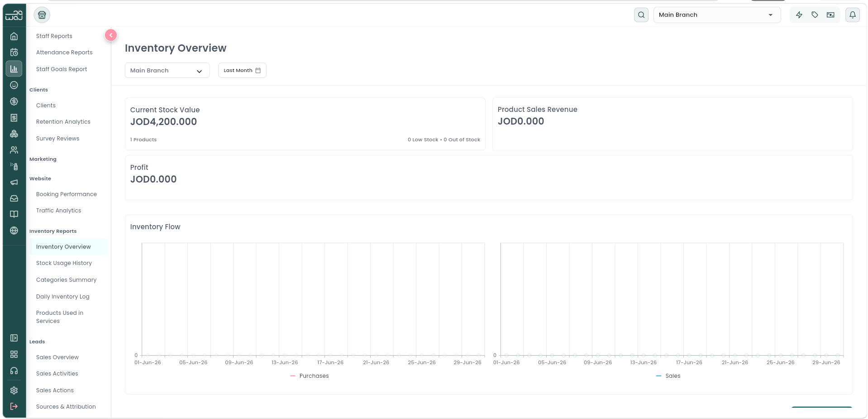Click the '0 Low Stock • 0 Out of Stock' text

tap(444, 140)
